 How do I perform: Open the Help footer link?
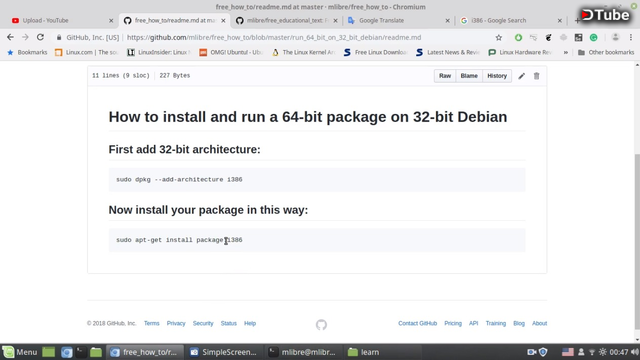(250, 323)
